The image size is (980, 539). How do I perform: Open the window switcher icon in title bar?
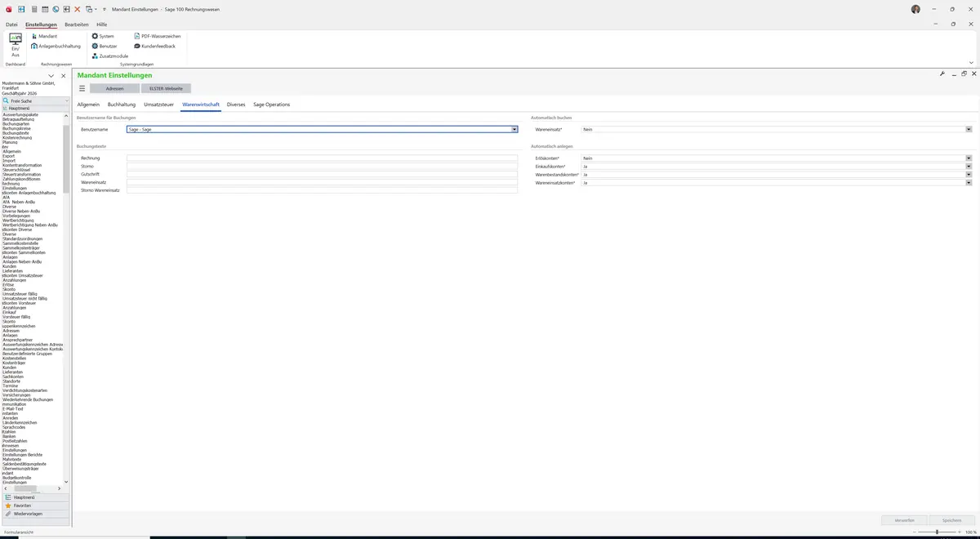88,9
